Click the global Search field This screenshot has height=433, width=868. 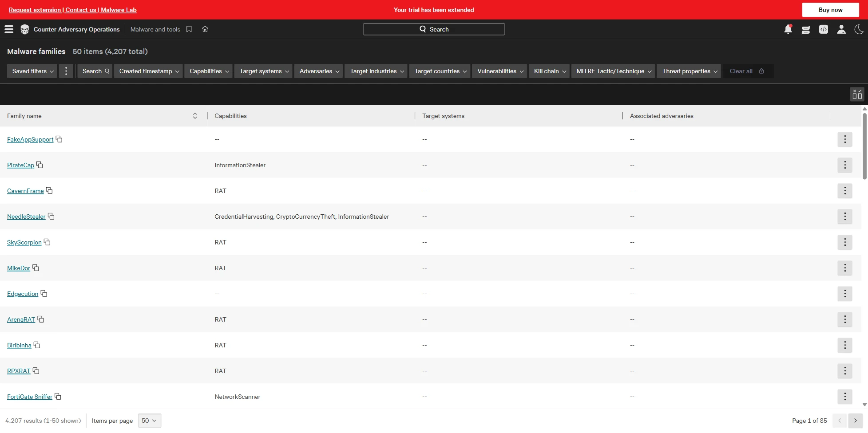(434, 29)
